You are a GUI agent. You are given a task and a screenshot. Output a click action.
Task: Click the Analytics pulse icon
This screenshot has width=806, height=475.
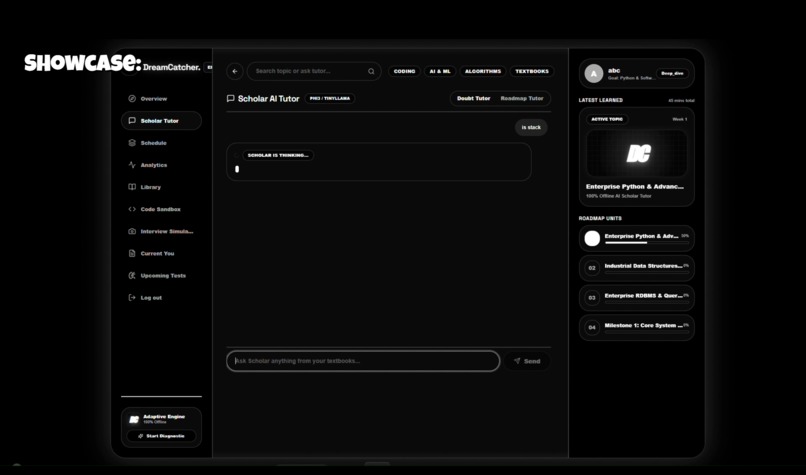(x=132, y=165)
